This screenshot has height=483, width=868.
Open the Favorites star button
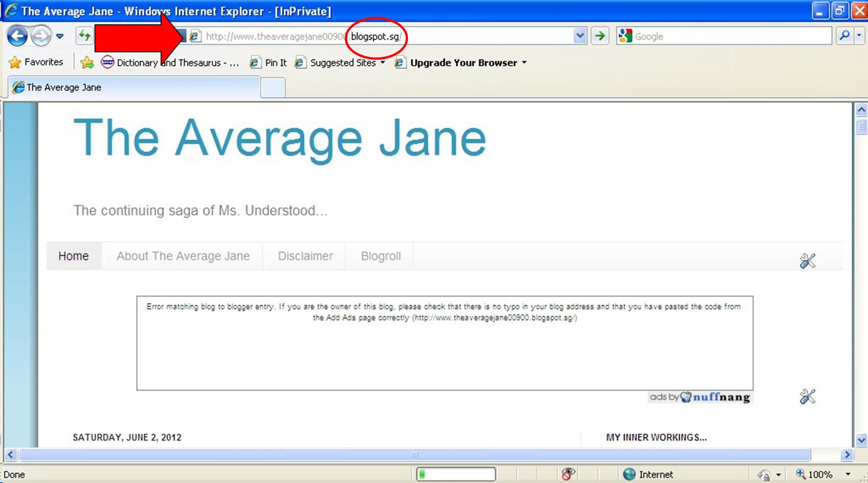tap(36, 62)
